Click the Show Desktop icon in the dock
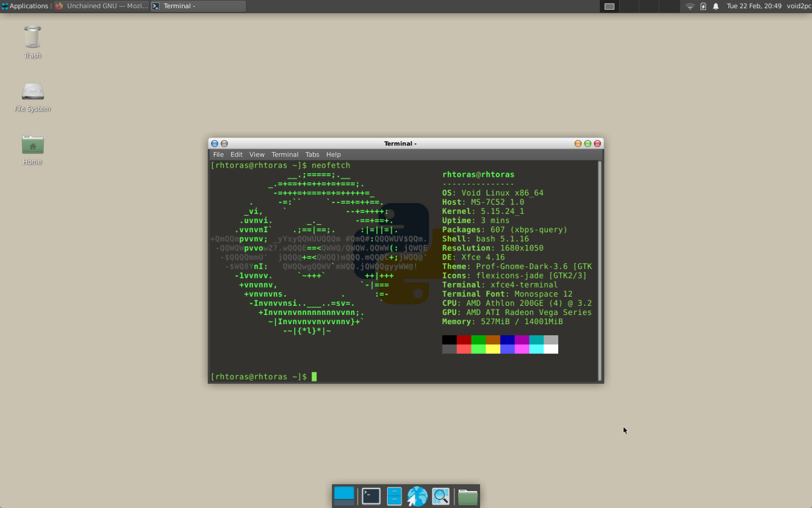This screenshot has width=812, height=508. point(344,496)
